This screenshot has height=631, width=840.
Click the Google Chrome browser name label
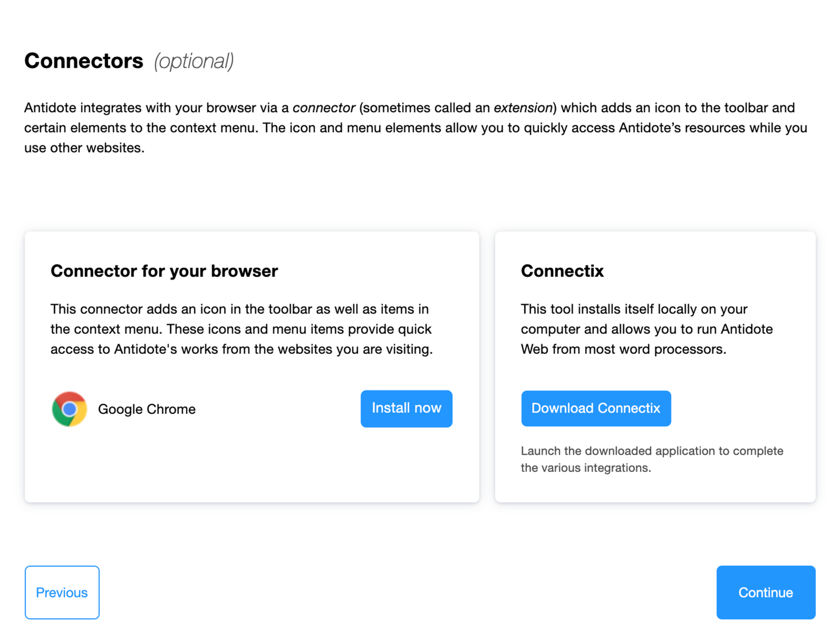(x=147, y=409)
